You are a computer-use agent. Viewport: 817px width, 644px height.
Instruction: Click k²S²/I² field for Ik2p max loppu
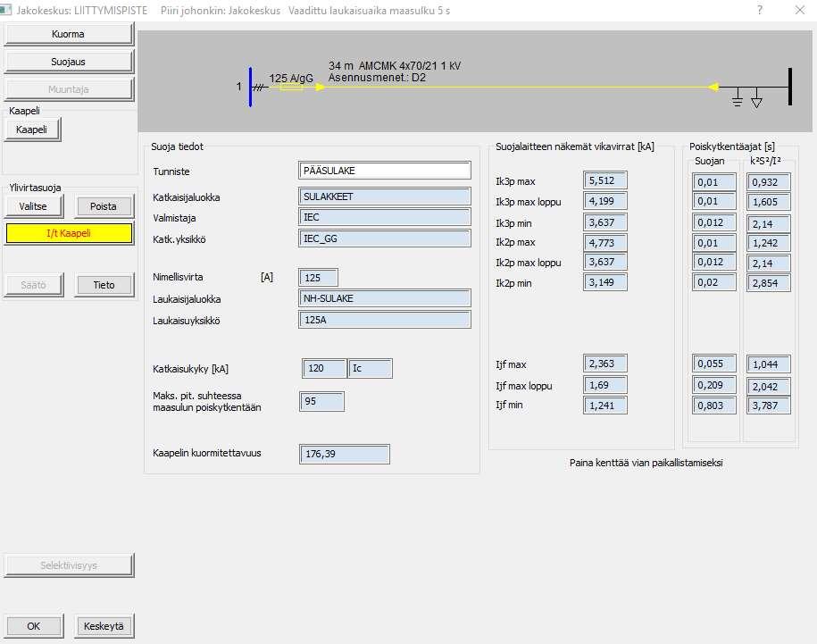click(x=769, y=263)
